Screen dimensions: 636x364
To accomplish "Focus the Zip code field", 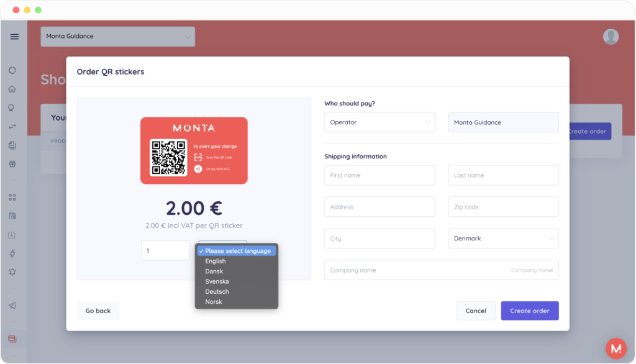I will point(503,207).
